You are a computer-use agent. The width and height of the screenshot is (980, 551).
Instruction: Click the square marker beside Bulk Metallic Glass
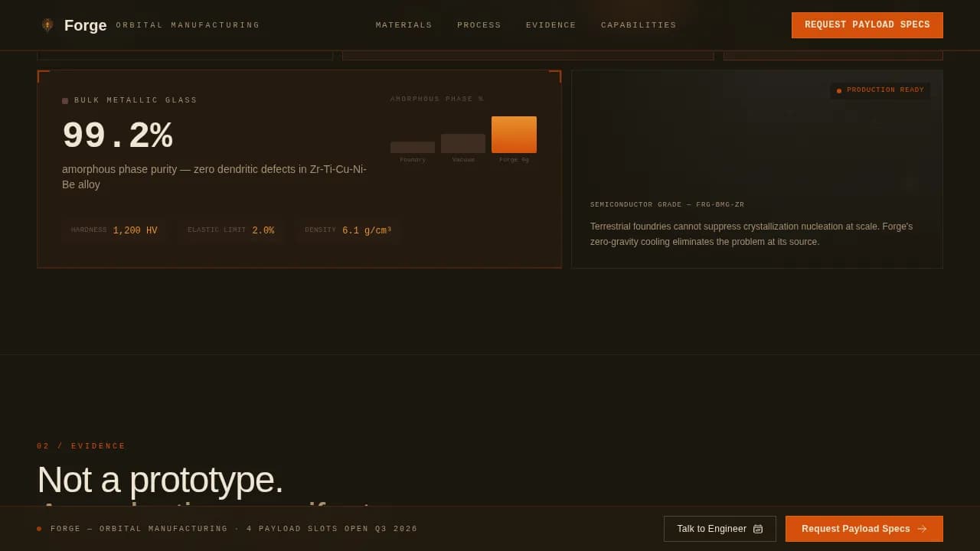[65, 101]
